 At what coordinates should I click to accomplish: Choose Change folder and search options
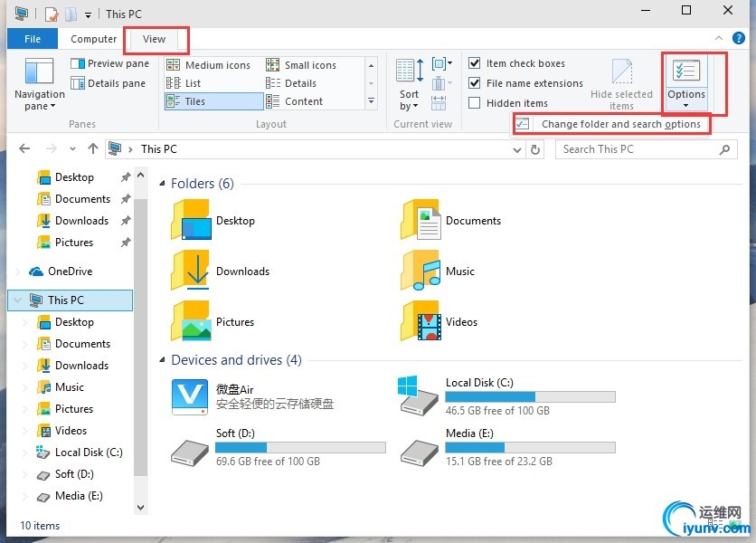coord(611,124)
